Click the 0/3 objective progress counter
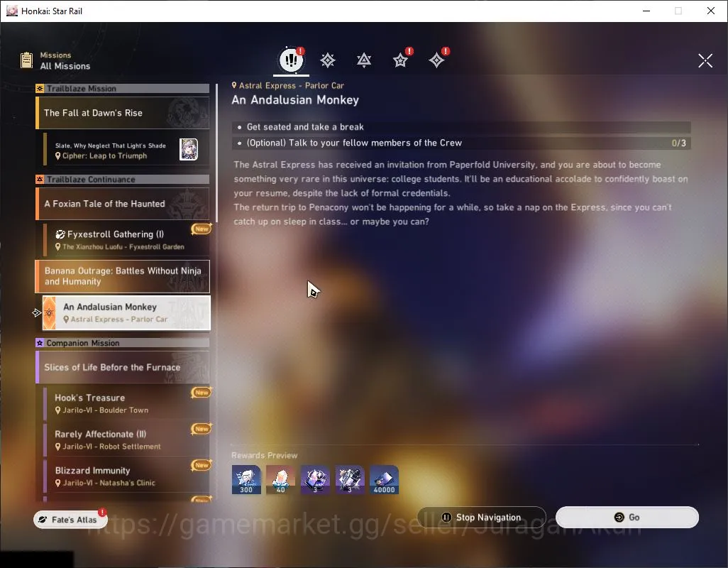 (678, 143)
